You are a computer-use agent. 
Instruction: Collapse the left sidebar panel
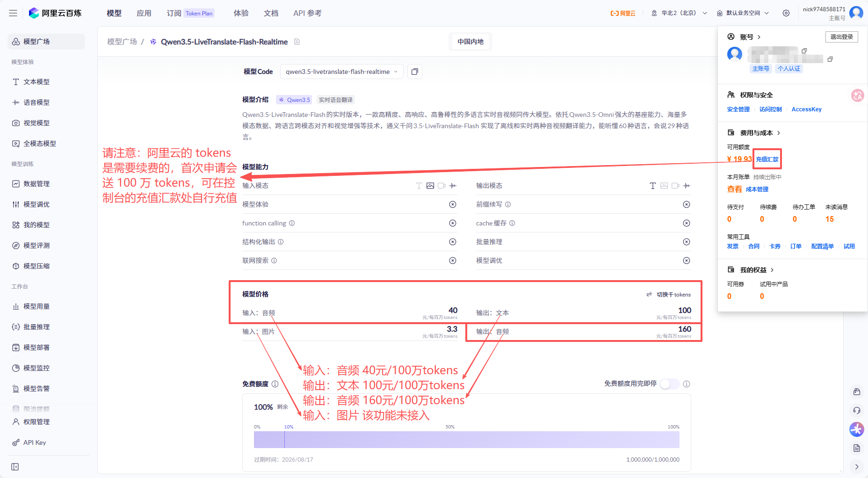pyautogui.click(x=15, y=467)
